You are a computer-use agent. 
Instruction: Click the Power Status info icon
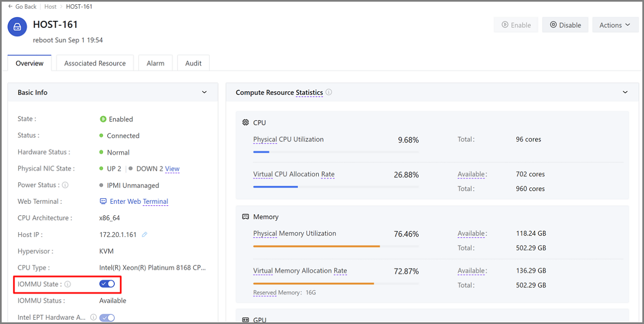(x=65, y=185)
